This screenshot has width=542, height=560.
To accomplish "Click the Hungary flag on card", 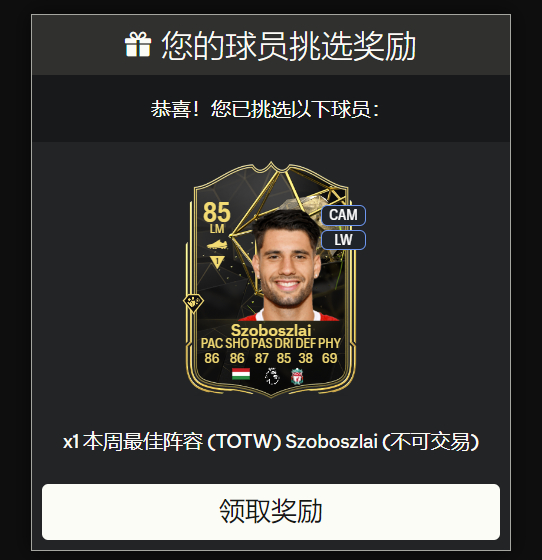I will point(241,374).
